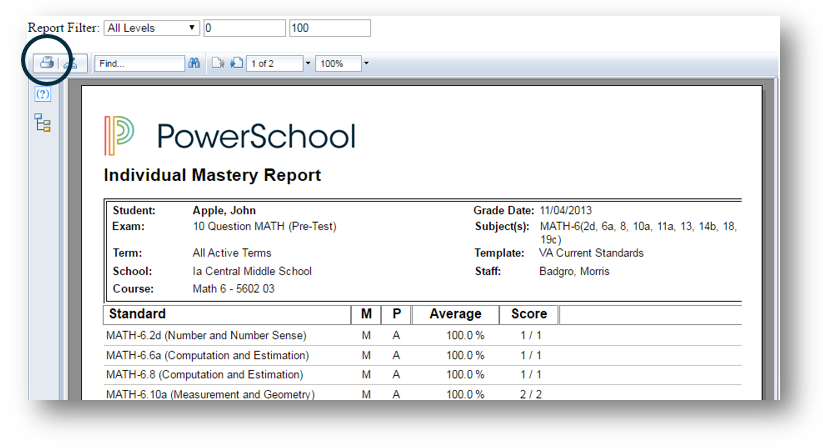Export the report with the export icon

click(x=70, y=63)
